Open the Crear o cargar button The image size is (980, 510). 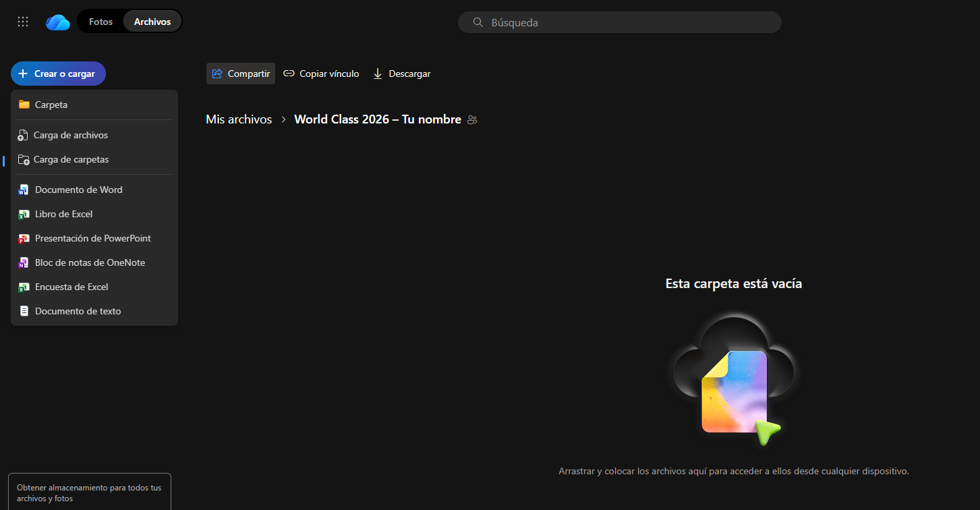point(58,73)
